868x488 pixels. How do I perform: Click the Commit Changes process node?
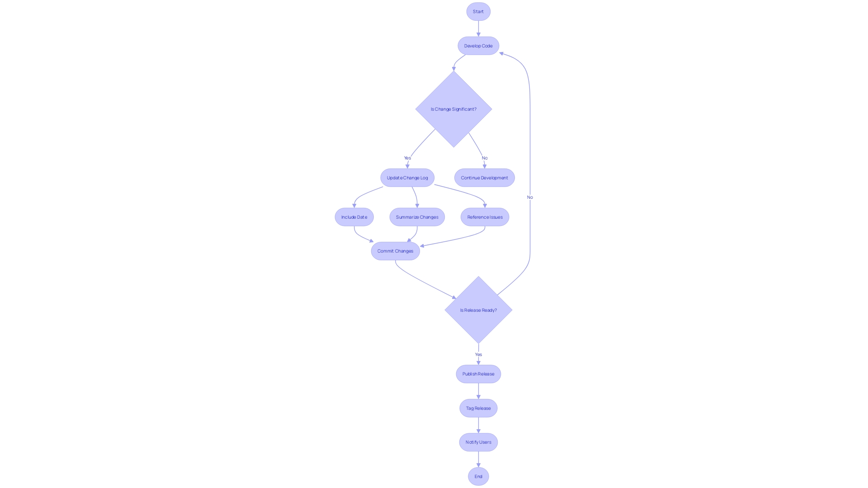click(395, 250)
